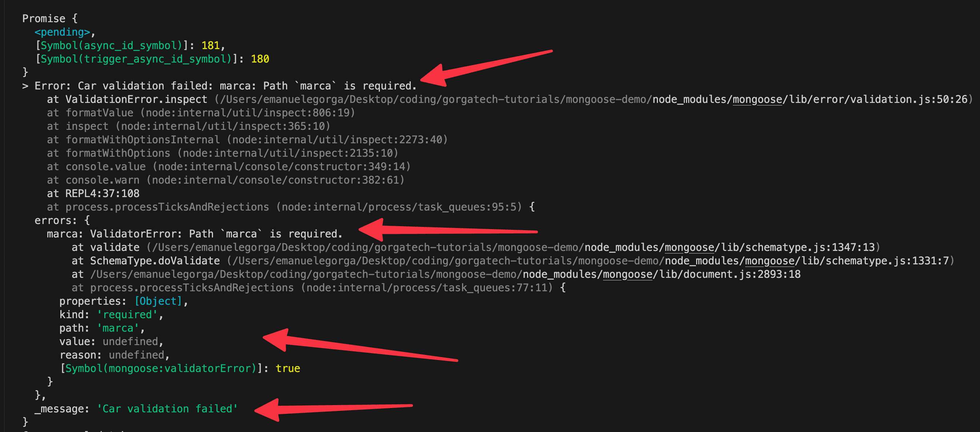Open the mongoose link in the validation.js path
This screenshot has width=980, height=432.
(757, 99)
